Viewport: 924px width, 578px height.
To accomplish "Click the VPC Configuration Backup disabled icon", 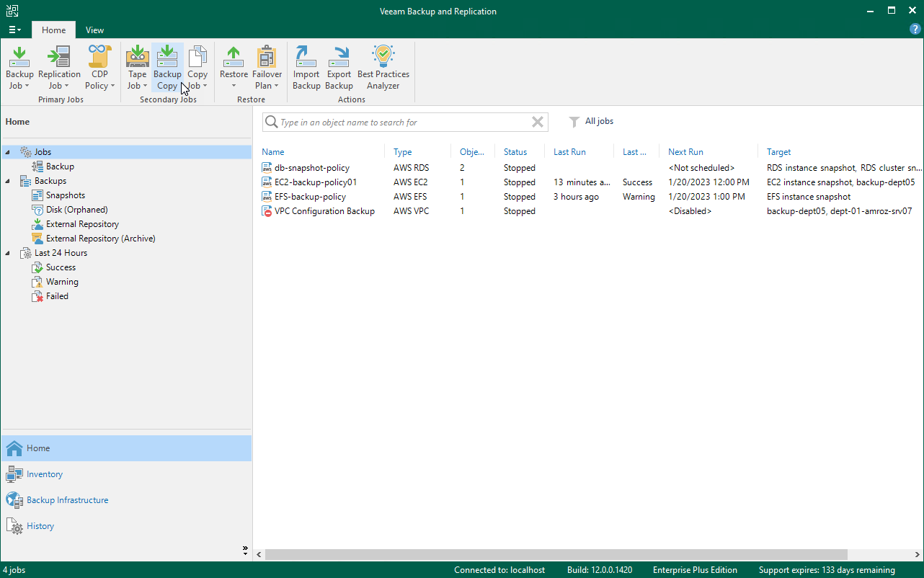I will pyautogui.click(x=267, y=211).
